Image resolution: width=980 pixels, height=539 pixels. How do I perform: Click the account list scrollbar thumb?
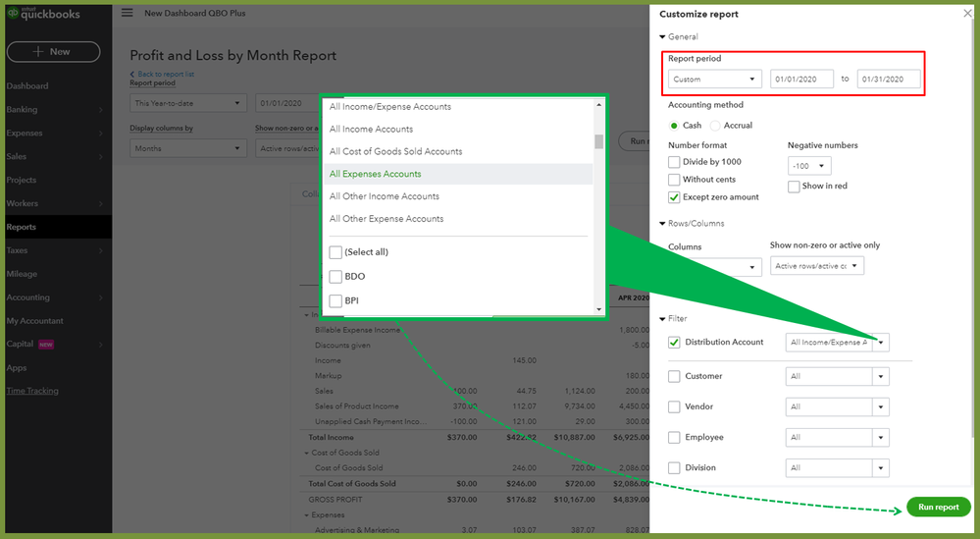tap(598, 142)
